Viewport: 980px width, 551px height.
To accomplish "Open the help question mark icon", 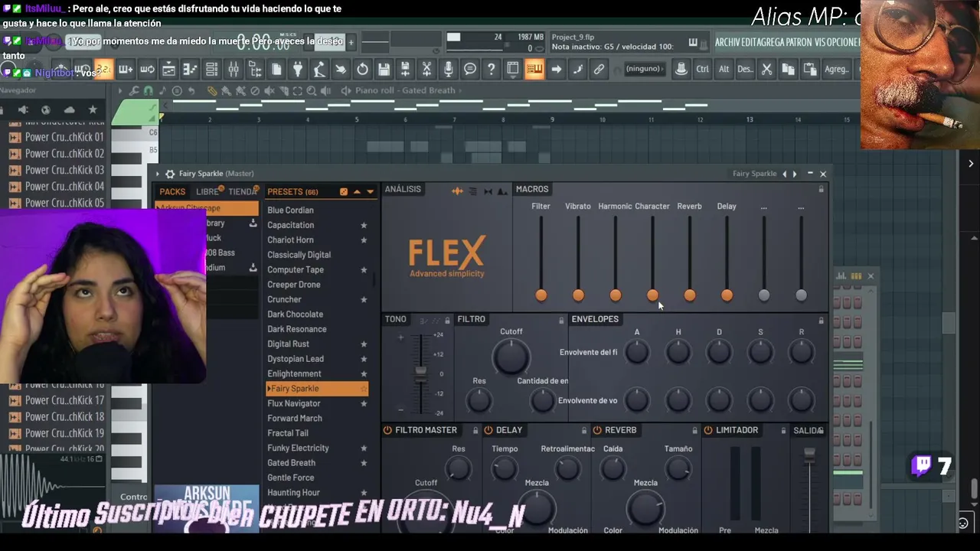I will coord(491,70).
